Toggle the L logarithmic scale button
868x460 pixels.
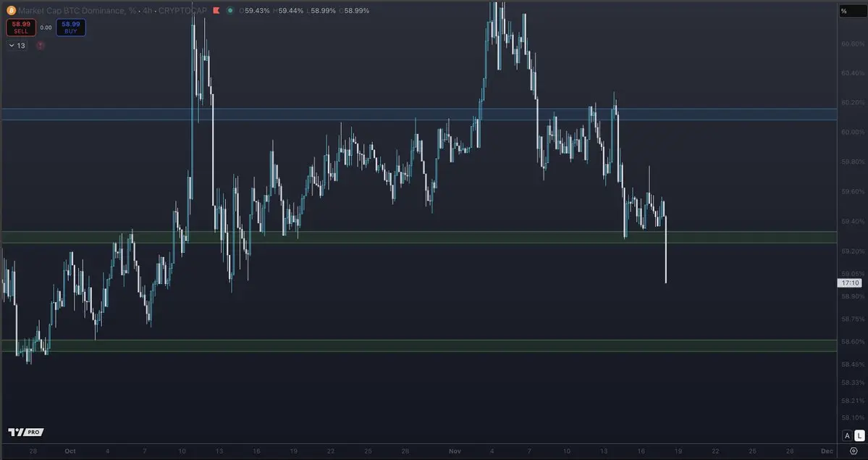(x=859, y=435)
